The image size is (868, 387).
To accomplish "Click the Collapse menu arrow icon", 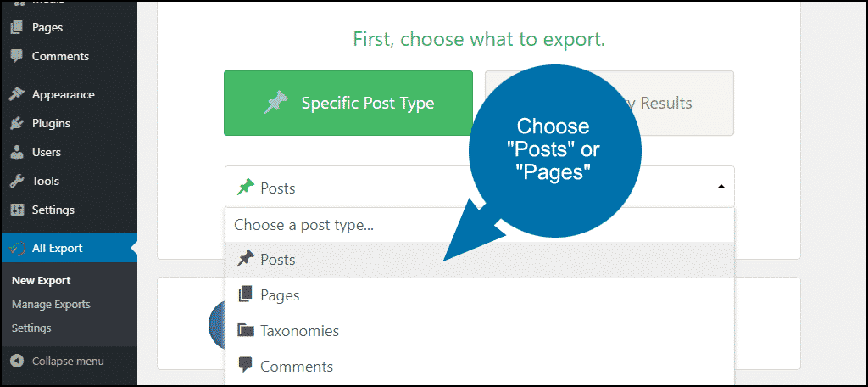I will tap(17, 361).
